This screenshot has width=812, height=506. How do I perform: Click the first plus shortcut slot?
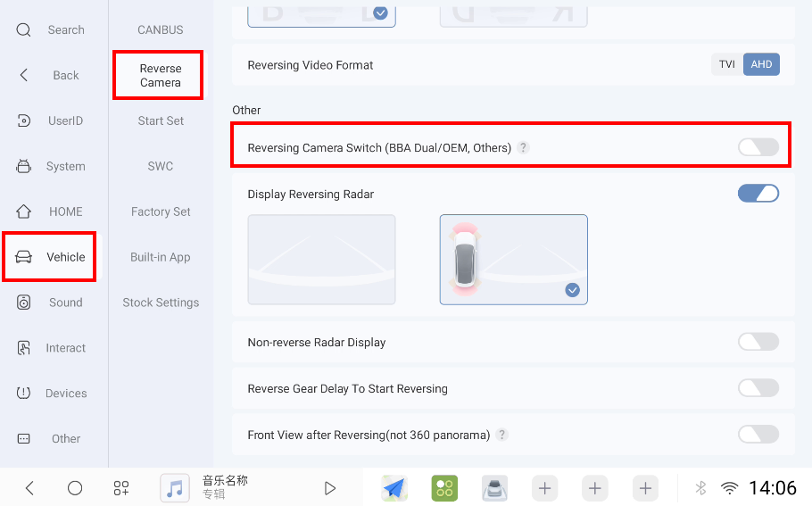click(x=545, y=488)
